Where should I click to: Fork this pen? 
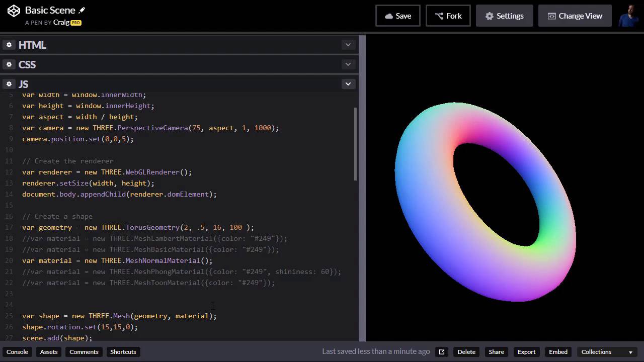click(448, 16)
